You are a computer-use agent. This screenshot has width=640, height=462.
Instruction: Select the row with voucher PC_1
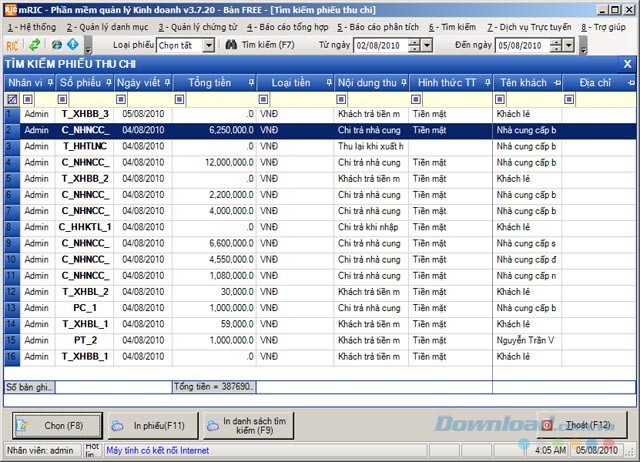click(85, 309)
